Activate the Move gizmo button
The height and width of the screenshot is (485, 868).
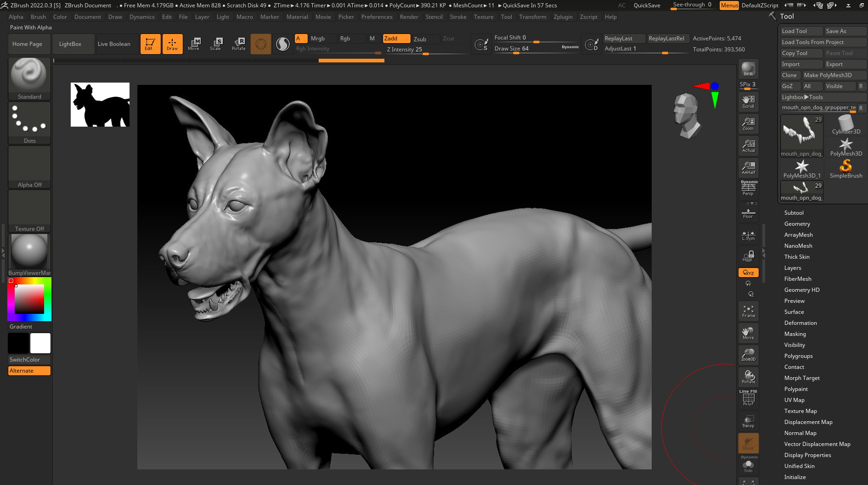click(194, 44)
